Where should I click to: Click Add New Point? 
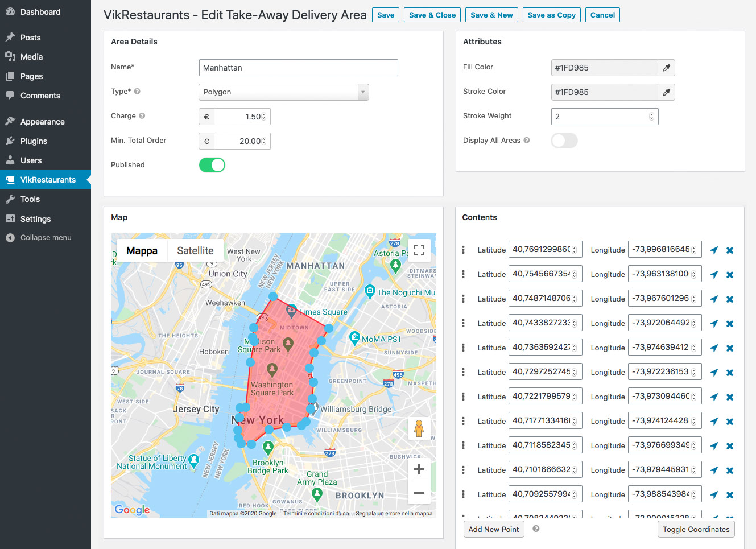[x=494, y=529]
